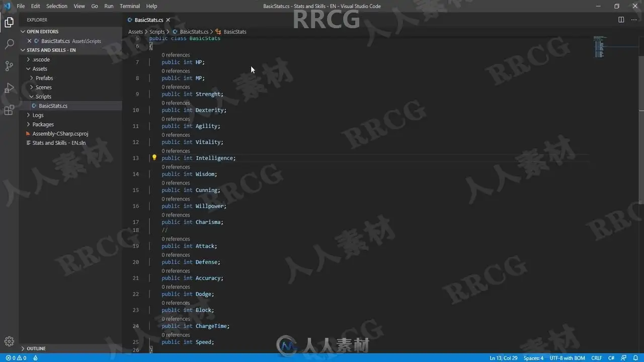
Task: Click BasicStats.cs entry in Open Editors
Action: point(71,41)
